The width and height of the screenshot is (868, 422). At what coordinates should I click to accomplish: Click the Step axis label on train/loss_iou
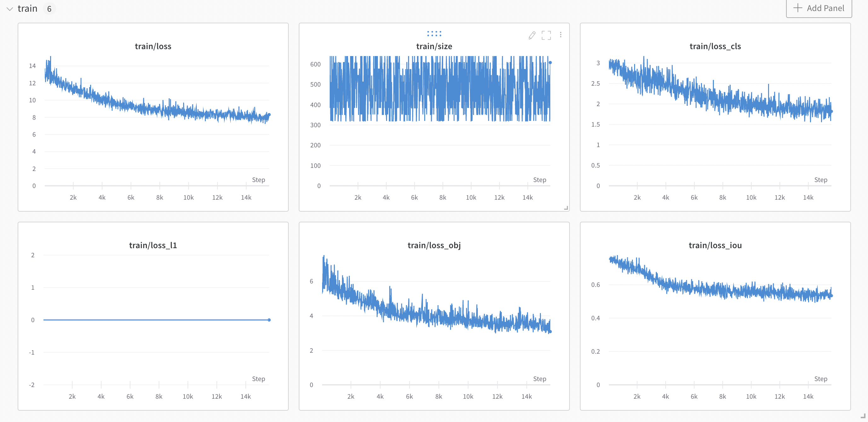[821, 379]
